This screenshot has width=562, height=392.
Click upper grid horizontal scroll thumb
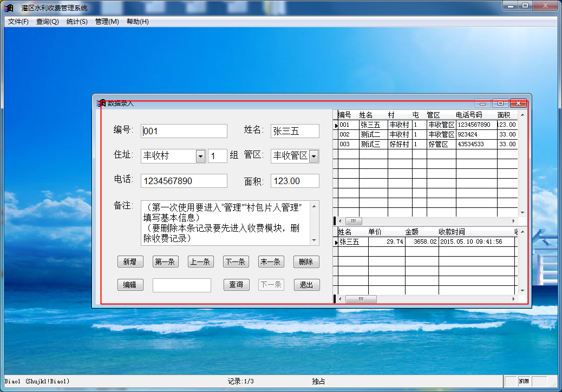point(354,221)
